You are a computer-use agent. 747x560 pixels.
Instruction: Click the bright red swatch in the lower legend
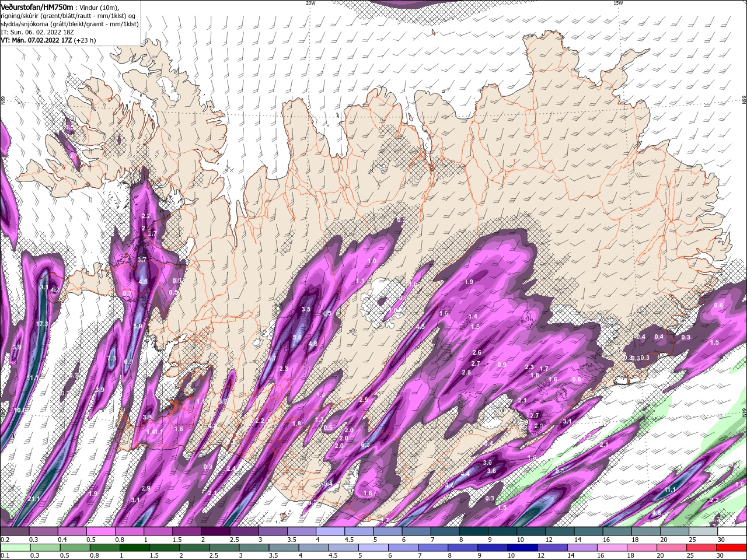pos(732,548)
